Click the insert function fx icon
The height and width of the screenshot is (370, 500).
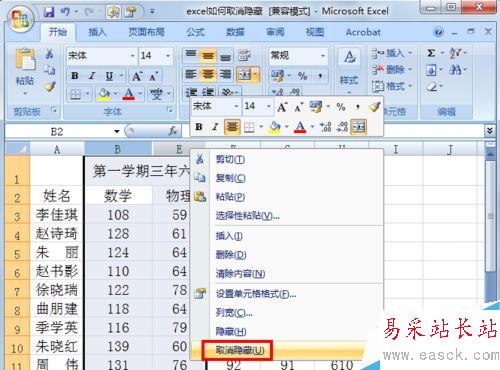point(173,131)
